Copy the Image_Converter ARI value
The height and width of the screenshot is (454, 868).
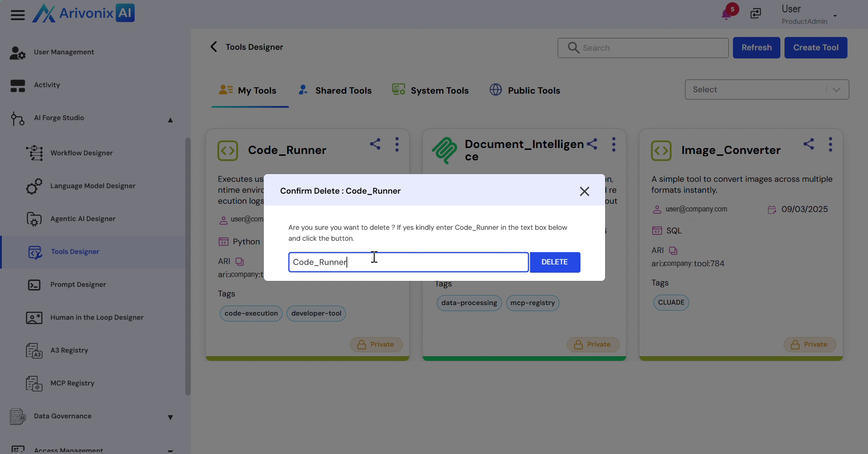(x=673, y=250)
